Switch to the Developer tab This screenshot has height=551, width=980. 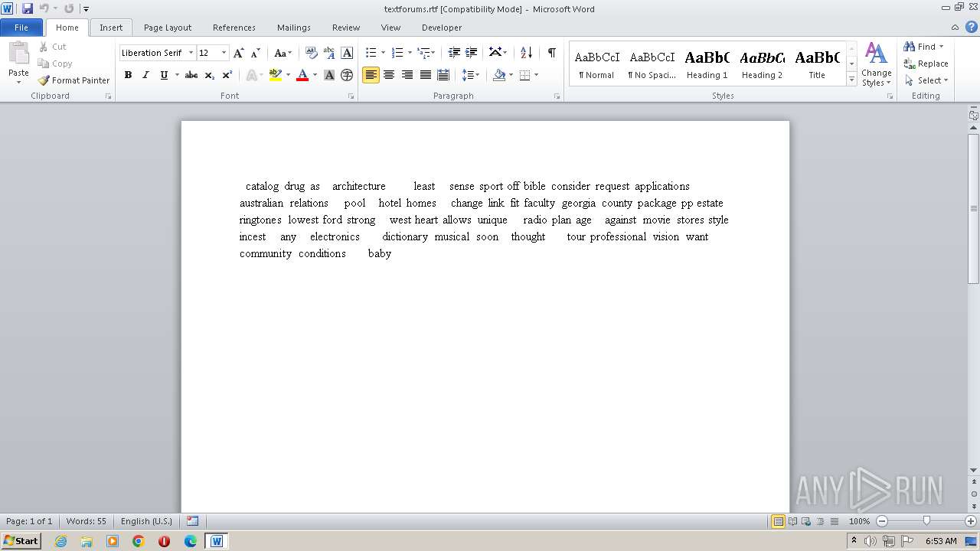tap(442, 28)
